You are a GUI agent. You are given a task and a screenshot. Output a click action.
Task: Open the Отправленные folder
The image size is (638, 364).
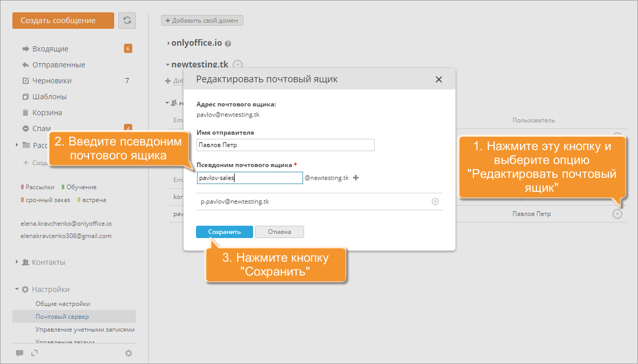pos(59,65)
